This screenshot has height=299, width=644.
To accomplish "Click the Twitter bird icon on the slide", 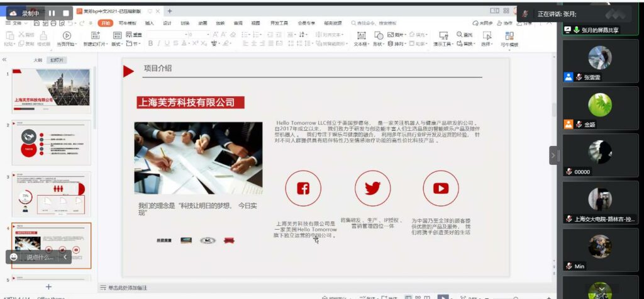I will [372, 188].
